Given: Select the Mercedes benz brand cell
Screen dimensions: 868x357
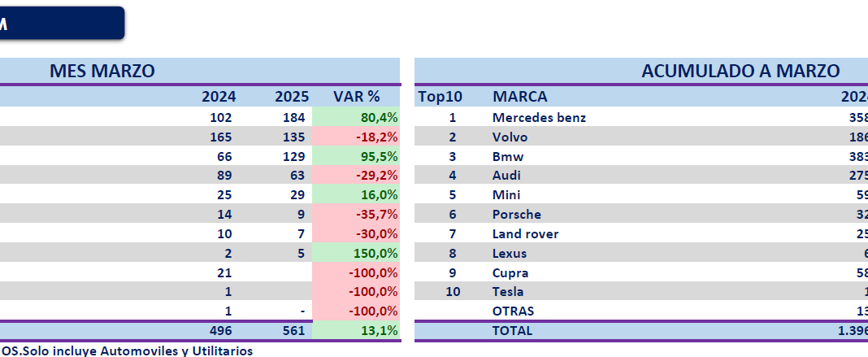Looking at the screenshot, I should (x=539, y=117).
